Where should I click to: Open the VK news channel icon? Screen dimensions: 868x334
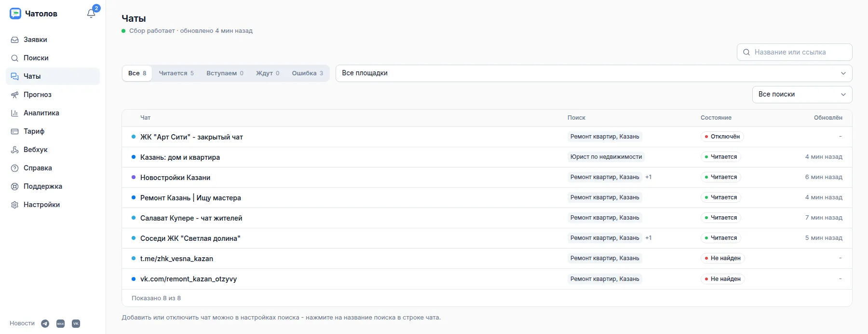(x=76, y=324)
